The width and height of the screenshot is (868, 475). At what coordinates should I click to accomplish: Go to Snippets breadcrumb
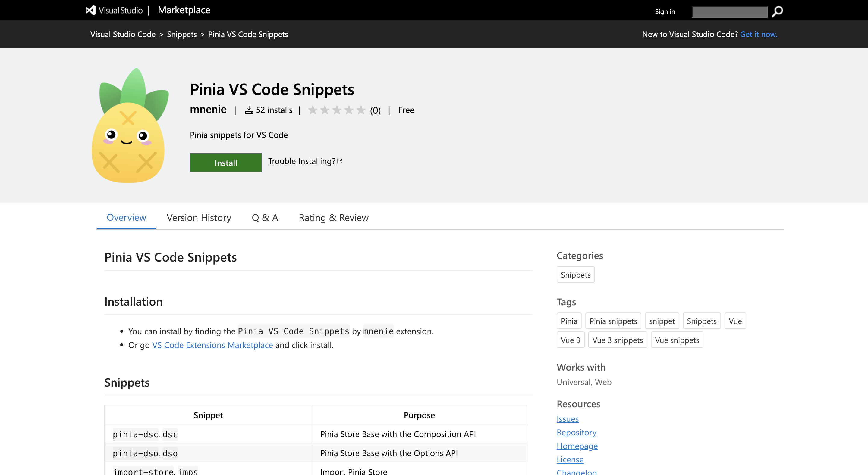[x=182, y=34]
